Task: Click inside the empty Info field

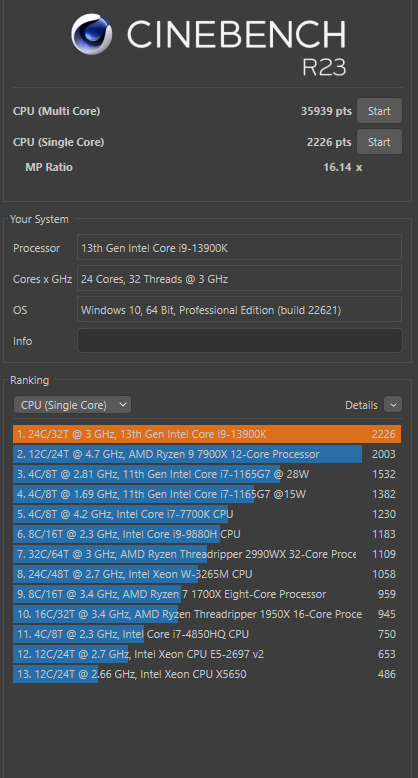Action: (240, 341)
